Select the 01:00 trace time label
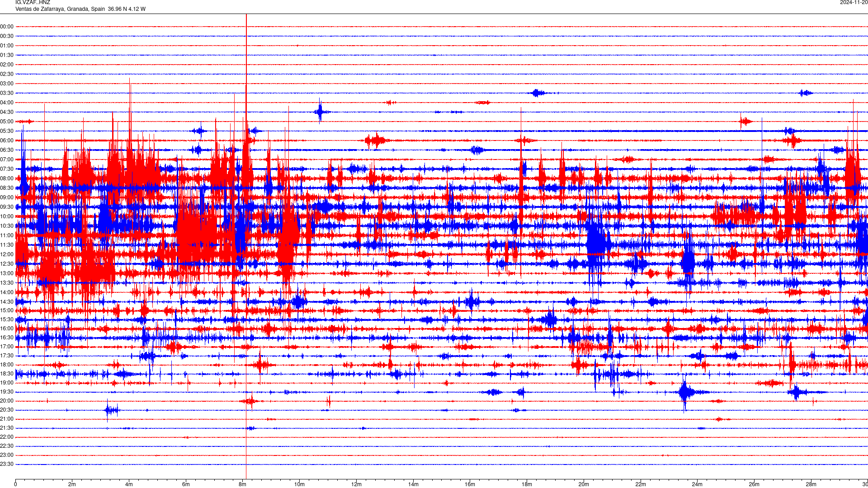Viewport: 868px width, 488px height. (x=7, y=46)
